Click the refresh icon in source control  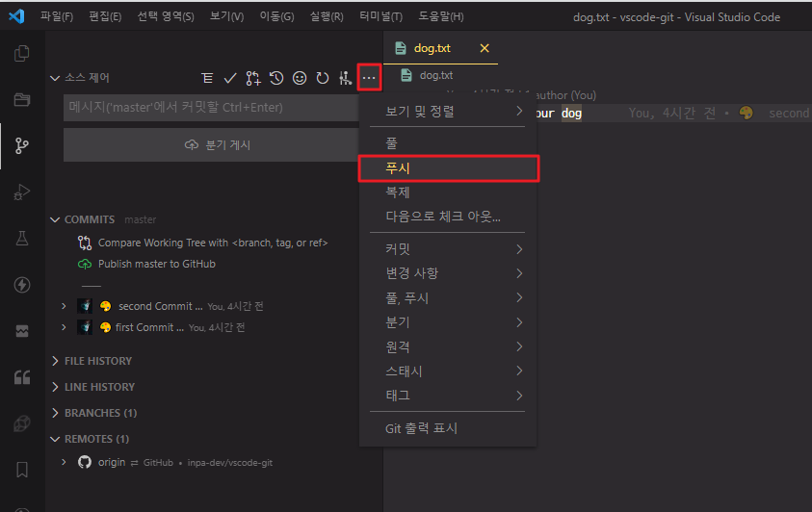pyautogui.click(x=323, y=78)
